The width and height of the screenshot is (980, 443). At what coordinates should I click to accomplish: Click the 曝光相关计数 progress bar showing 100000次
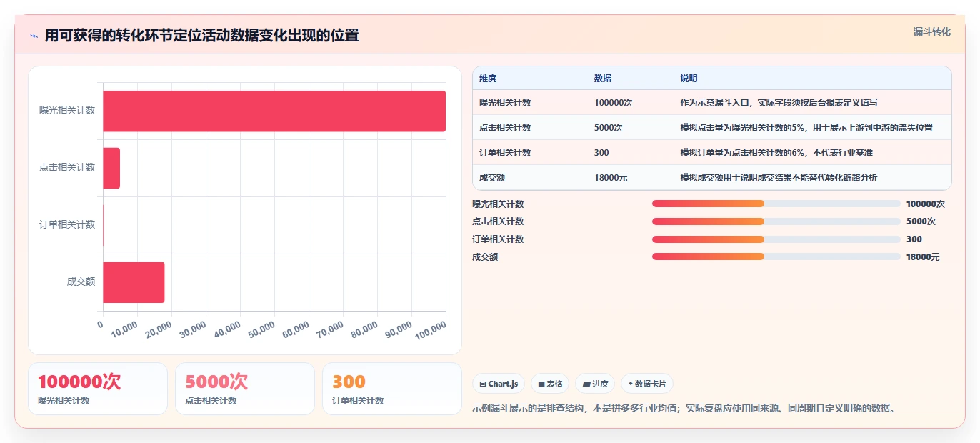point(776,204)
